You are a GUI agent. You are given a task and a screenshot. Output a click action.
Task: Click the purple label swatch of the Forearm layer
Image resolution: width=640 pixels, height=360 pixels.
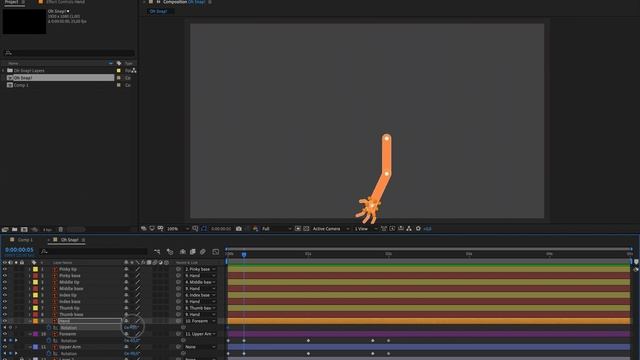pyautogui.click(x=36, y=334)
